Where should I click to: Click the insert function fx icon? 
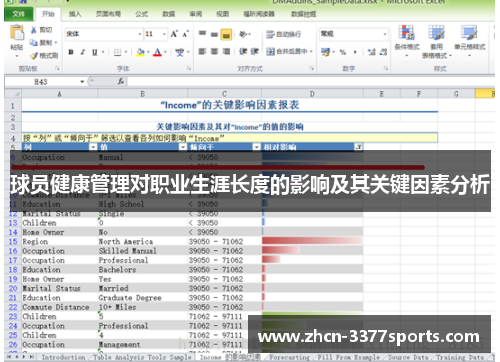click(x=121, y=81)
